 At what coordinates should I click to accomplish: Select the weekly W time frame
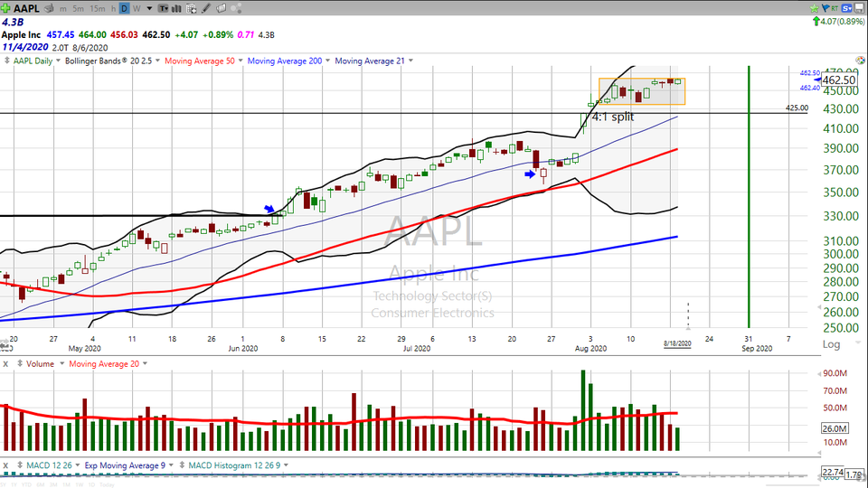pyautogui.click(x=136, y=9)
